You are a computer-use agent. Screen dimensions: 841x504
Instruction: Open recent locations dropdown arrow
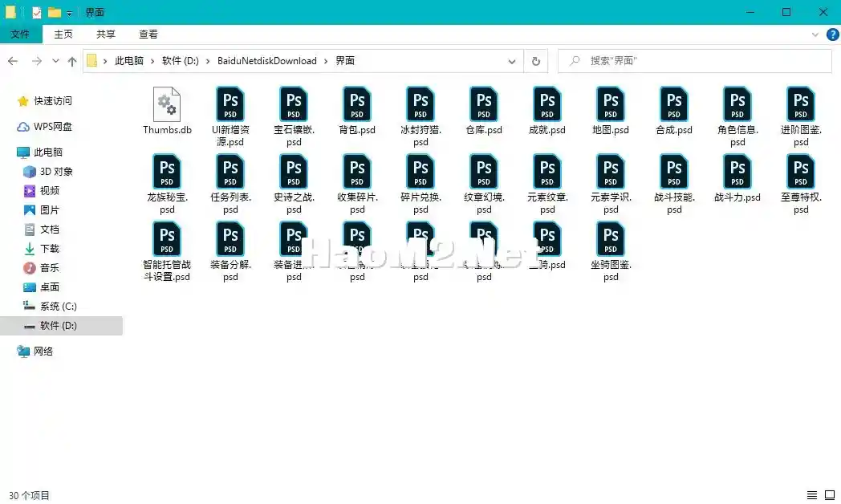(55, 61)
